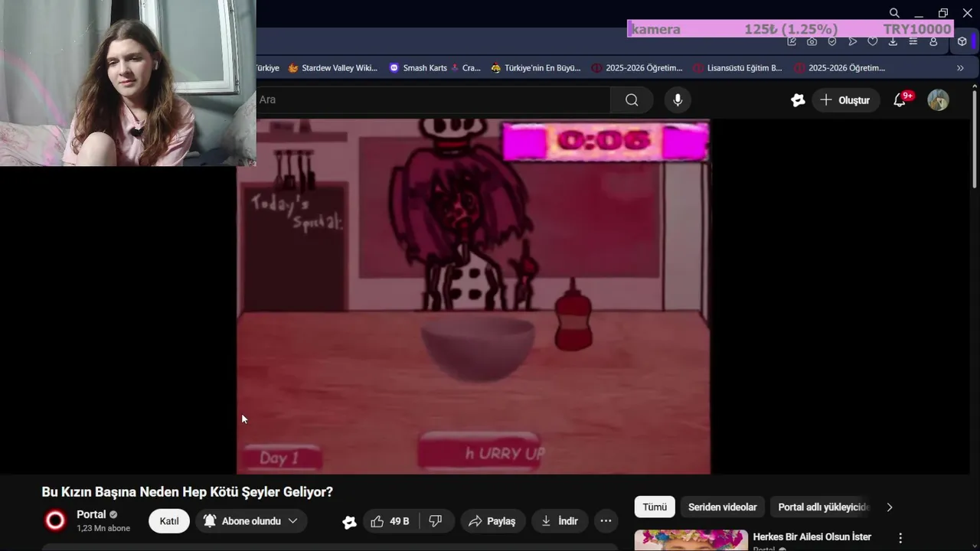Open the Smash Karts bookmark

point(418,68)
